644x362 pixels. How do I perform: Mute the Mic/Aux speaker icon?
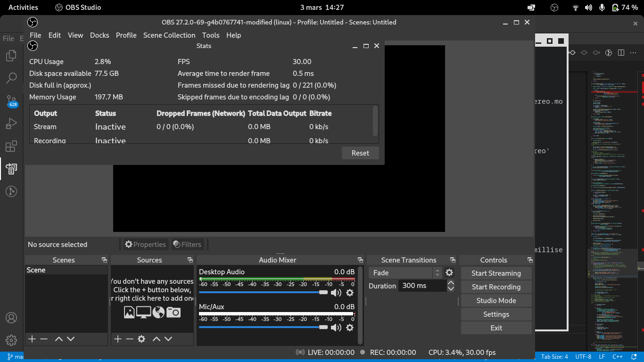336,327
